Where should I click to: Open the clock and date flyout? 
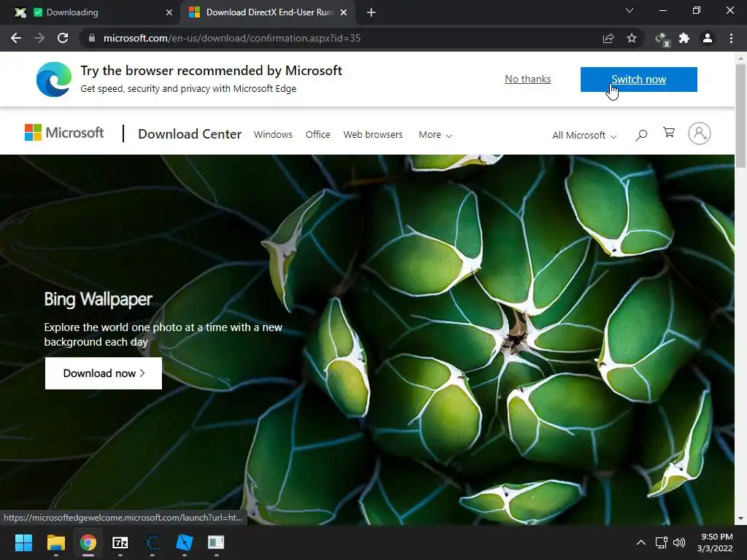click(715, 542)
